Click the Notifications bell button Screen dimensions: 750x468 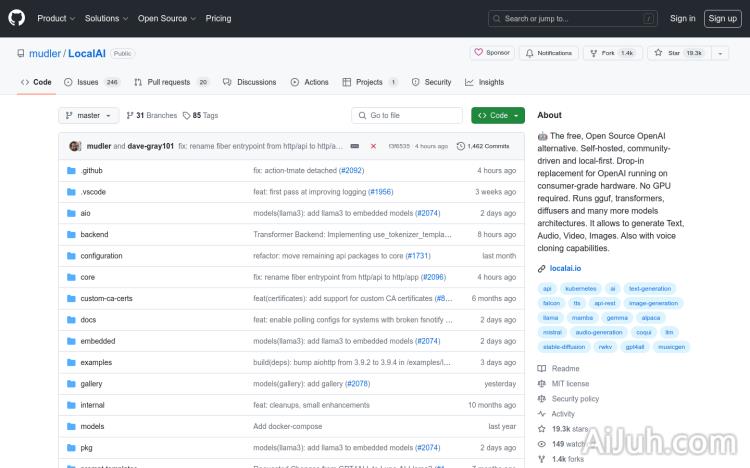[548, 53]
